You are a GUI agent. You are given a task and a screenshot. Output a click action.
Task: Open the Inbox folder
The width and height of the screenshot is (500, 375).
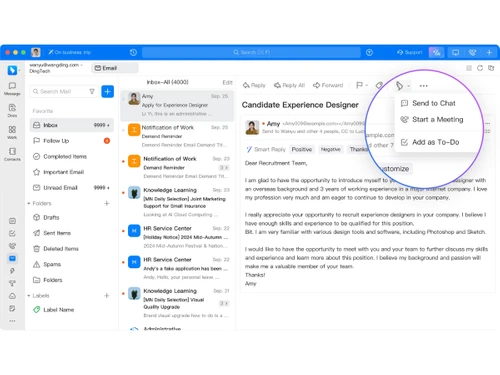(x=71, y=125)
